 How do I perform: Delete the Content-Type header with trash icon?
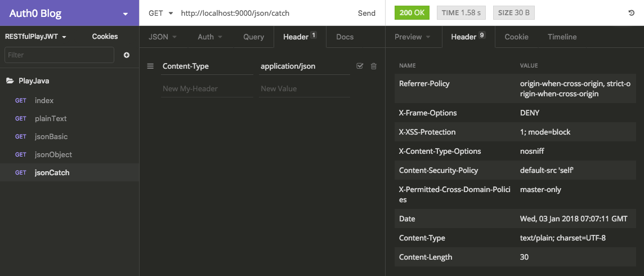pyautogui.click(x=373, y=66)
